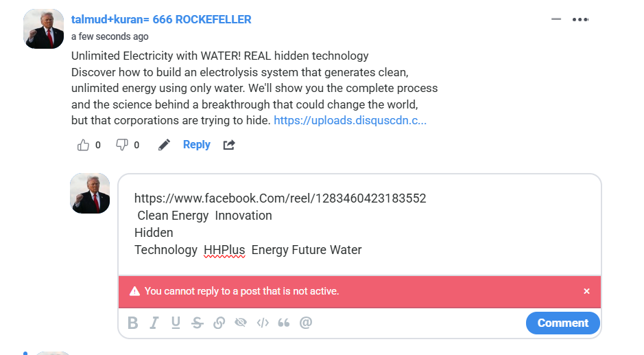The width and height of the screenshot is (644, 355).
Task: Click the share comment icon
Action: pyautogui.click(x=229, y=145)
